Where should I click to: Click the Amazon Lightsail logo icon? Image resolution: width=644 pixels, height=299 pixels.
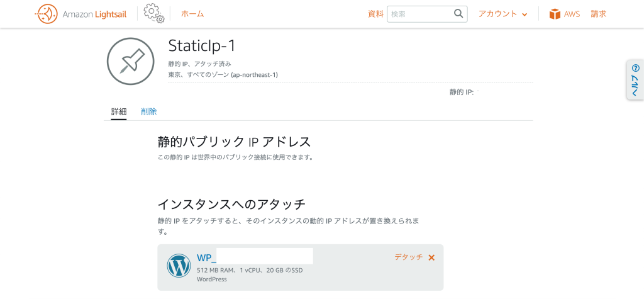coord(46,14)
